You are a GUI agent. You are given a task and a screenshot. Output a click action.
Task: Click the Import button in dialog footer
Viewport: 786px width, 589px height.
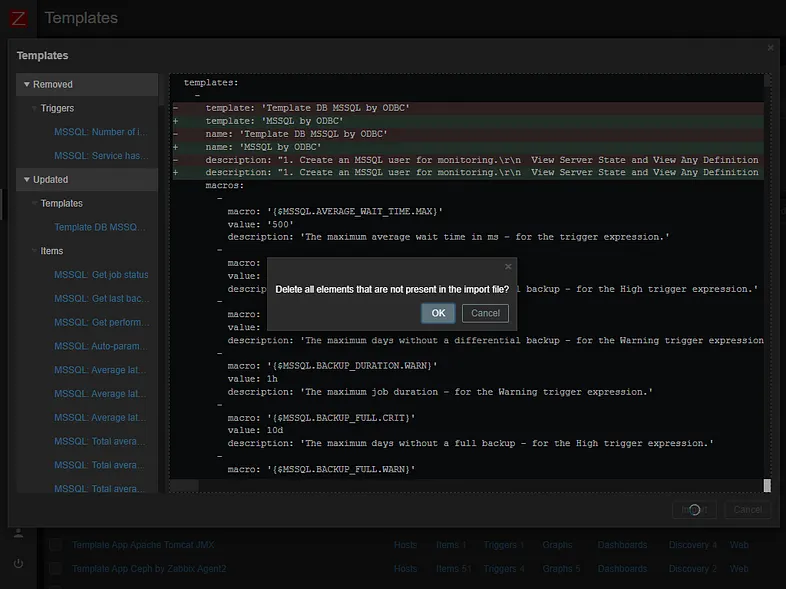[x=694, y=510]
